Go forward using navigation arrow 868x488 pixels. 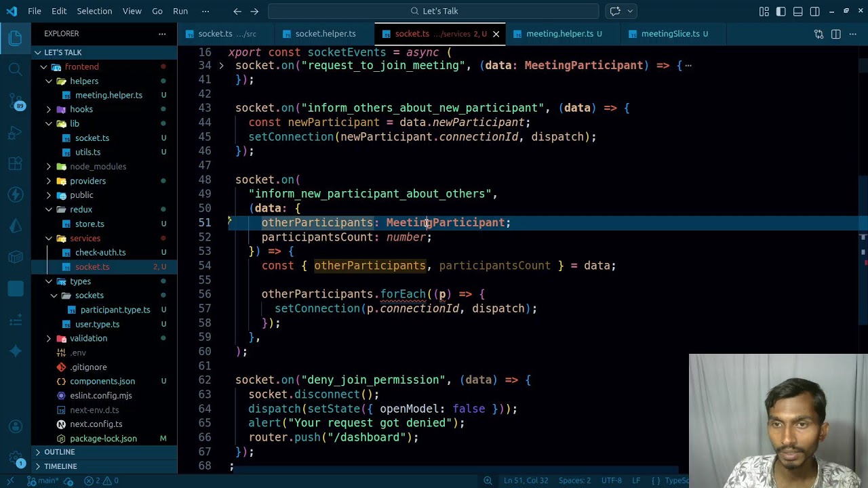(x=254, y=11)
